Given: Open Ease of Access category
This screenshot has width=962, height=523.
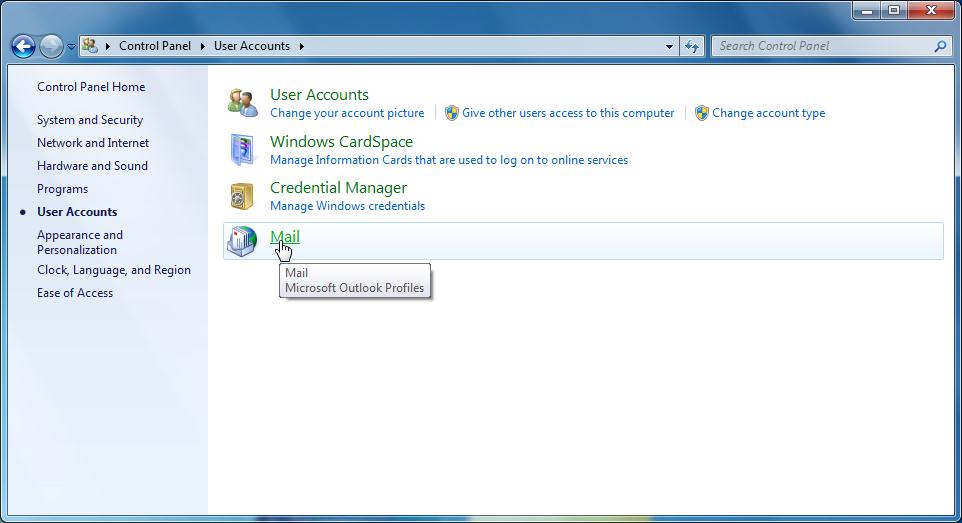Looking at the screenshot, I should (75, 293).
